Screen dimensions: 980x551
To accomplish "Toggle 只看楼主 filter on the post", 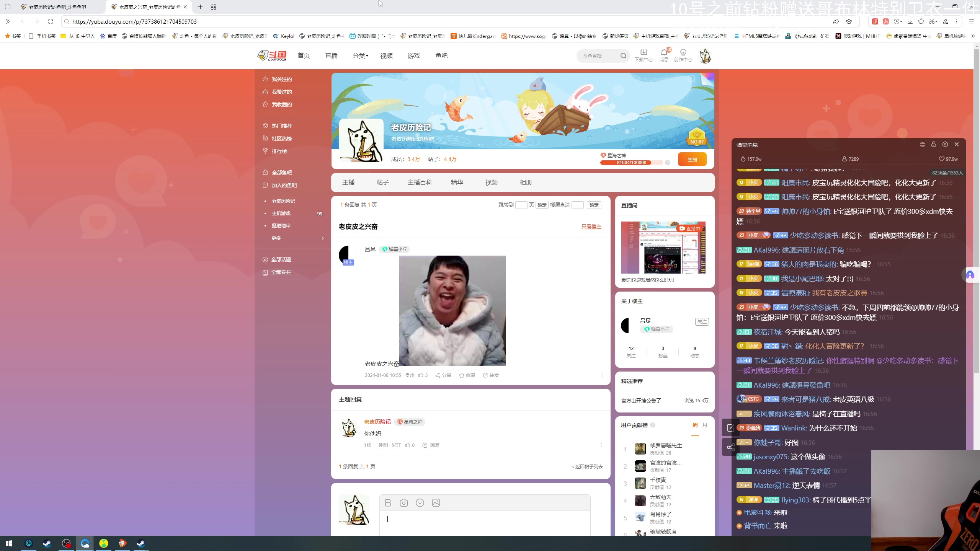I will tap(591, 227).
